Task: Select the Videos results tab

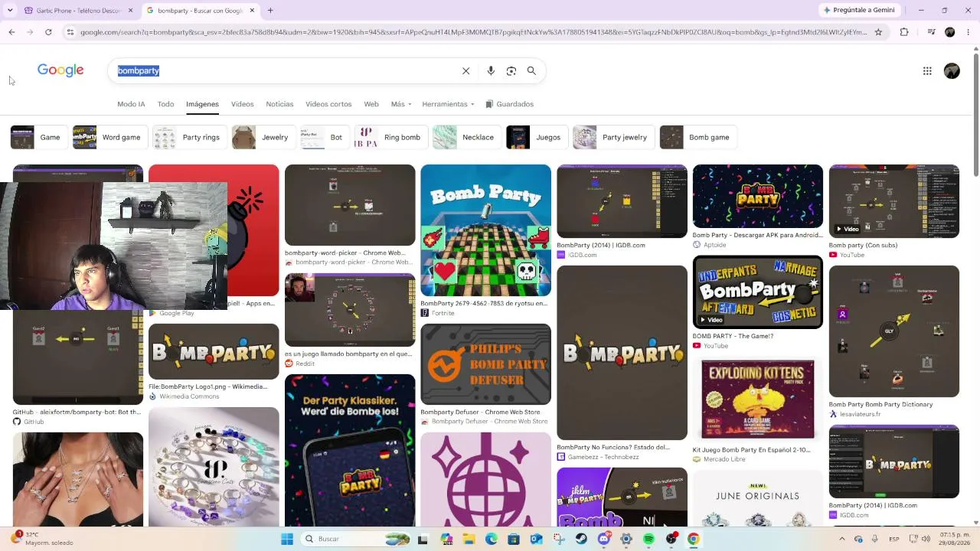Action: [242, 104]
